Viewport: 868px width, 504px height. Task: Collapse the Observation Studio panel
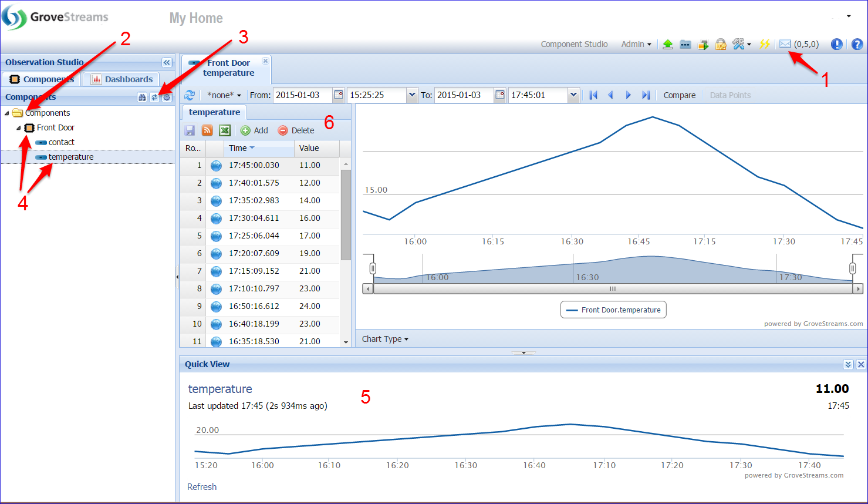click(x=167, y=62)
